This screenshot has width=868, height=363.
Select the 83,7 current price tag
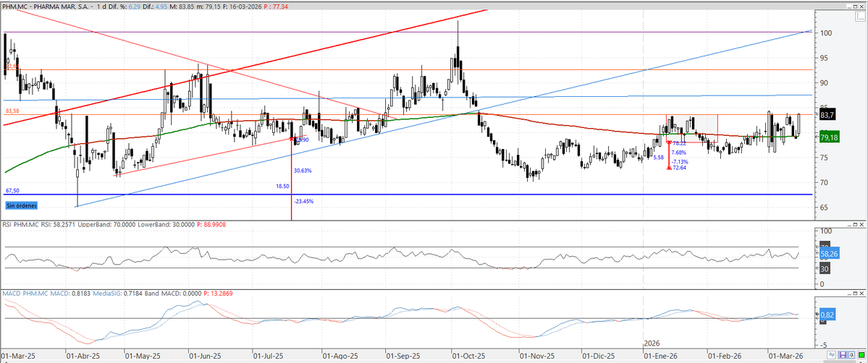(827, 115)
